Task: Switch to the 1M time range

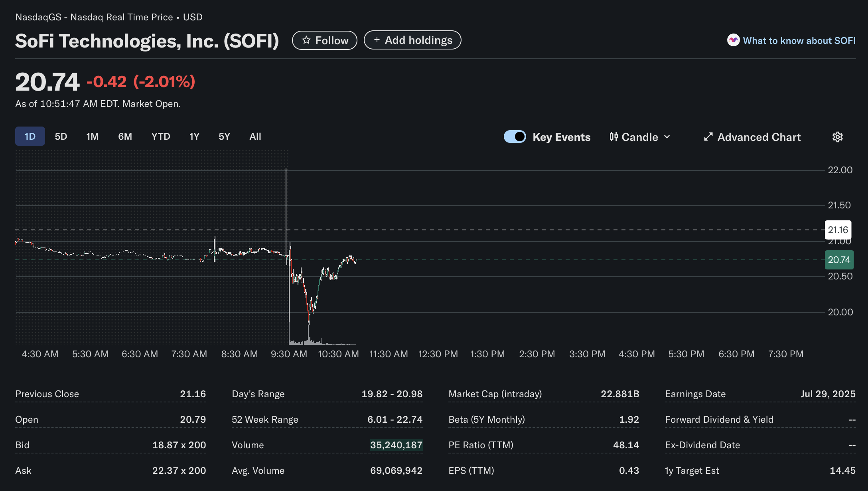Action: coord(93,137)
